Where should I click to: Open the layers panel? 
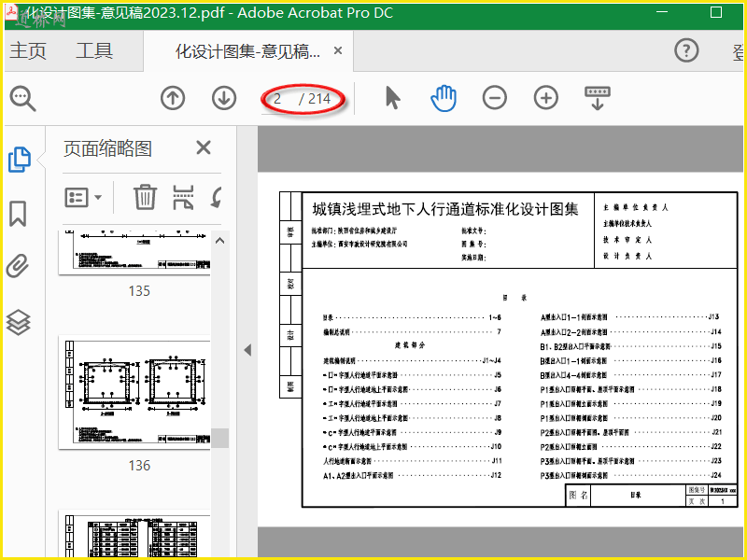[18, 322]
